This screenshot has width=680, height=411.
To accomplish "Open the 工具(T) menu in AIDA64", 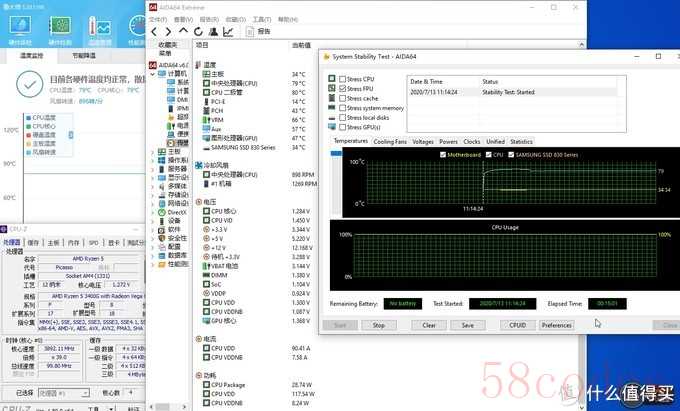I will pos(262,20).
